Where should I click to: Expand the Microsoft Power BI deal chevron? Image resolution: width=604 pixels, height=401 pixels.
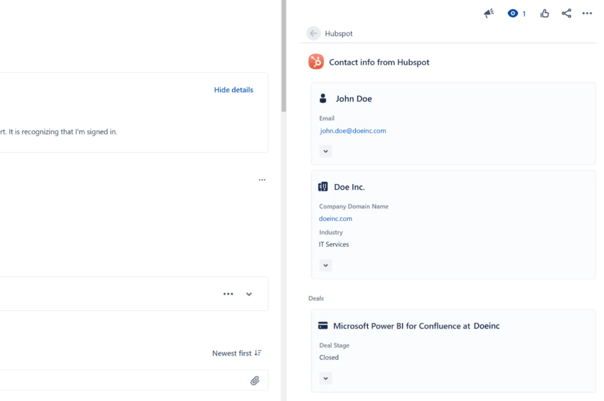325,378
